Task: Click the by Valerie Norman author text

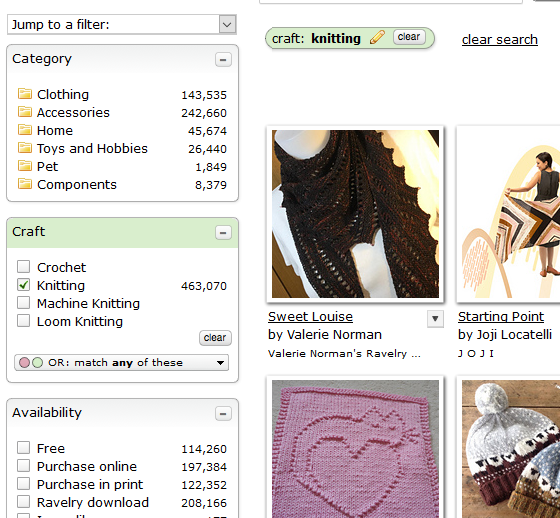Action: coord(325,335)
